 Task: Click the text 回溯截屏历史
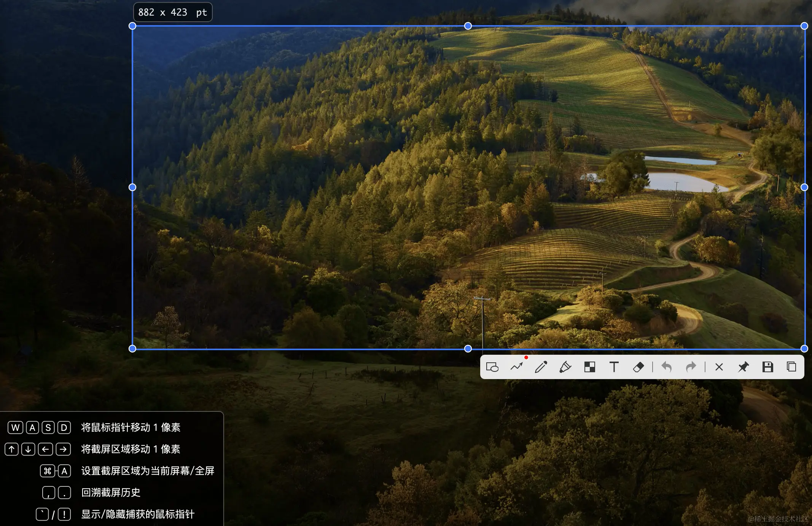111,493
